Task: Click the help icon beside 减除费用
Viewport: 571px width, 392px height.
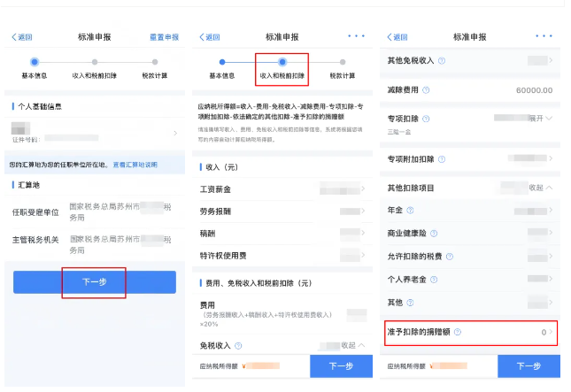Action: click(426, 90)
